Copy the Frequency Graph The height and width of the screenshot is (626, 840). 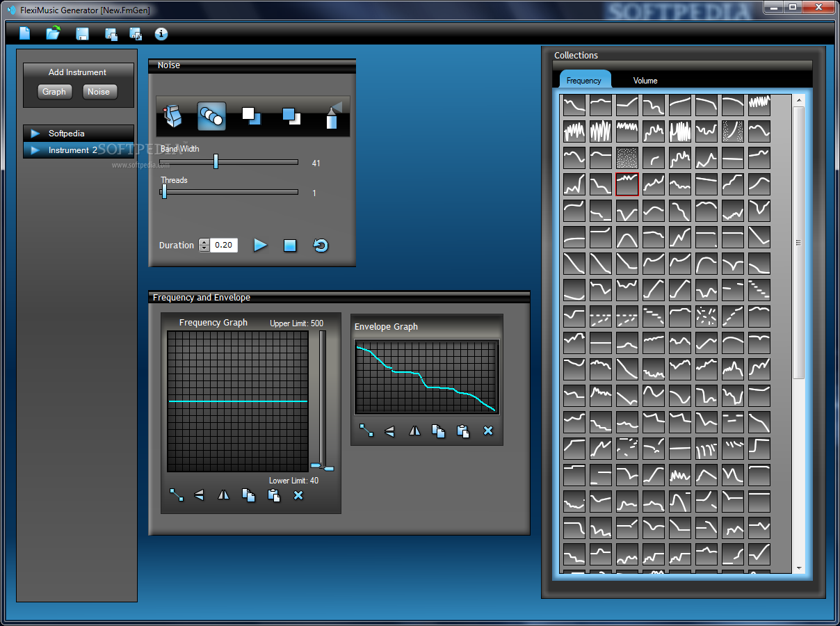[248, 495]
